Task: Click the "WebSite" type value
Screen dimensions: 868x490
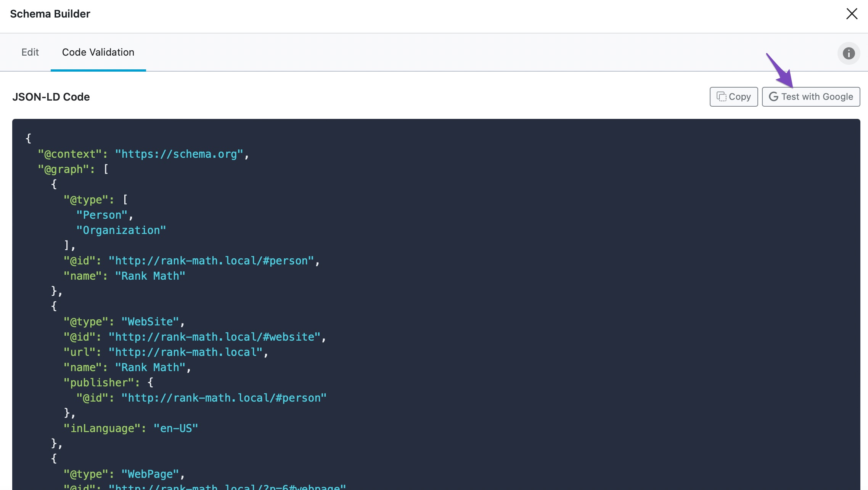Action: (150, 322)
